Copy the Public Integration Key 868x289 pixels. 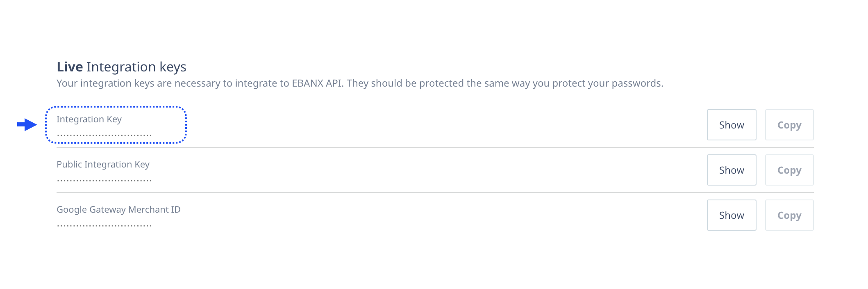point(789,170)
